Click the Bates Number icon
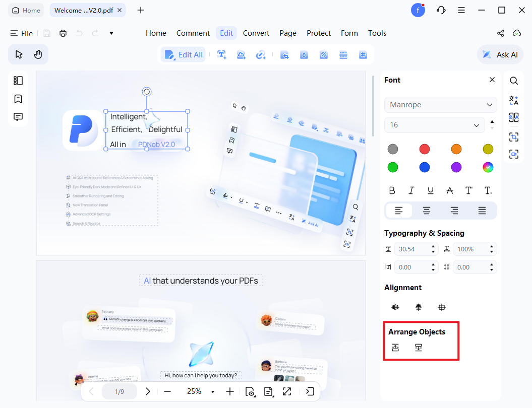The width and height of the screenshot is (532, 408). pyautogui.click(x=363, y=54)
